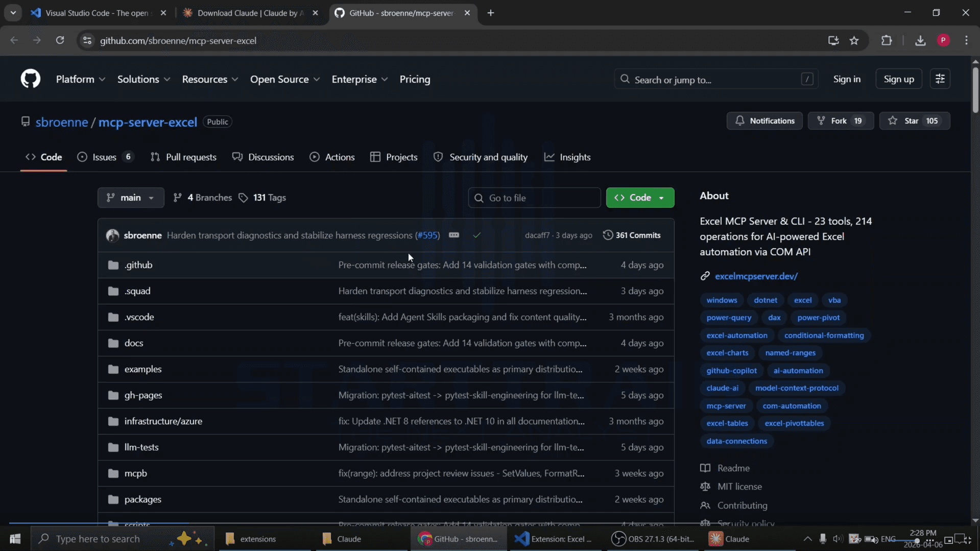Expand the Solutions menu

(x=144, y=79)
